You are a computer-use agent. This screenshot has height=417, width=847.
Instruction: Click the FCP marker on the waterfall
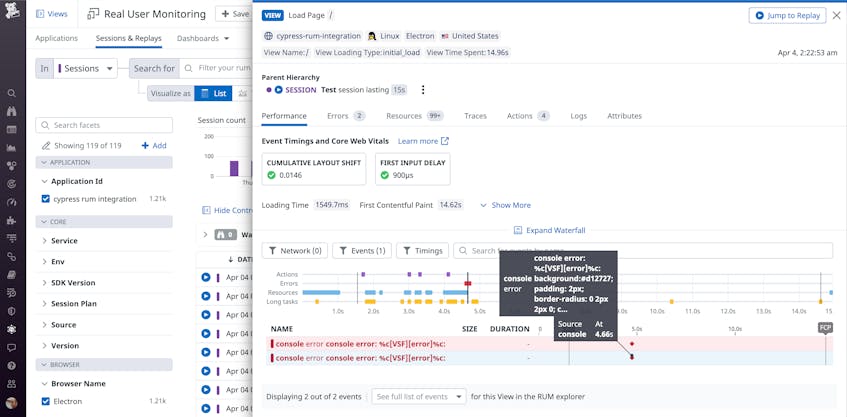pos(825,328)
